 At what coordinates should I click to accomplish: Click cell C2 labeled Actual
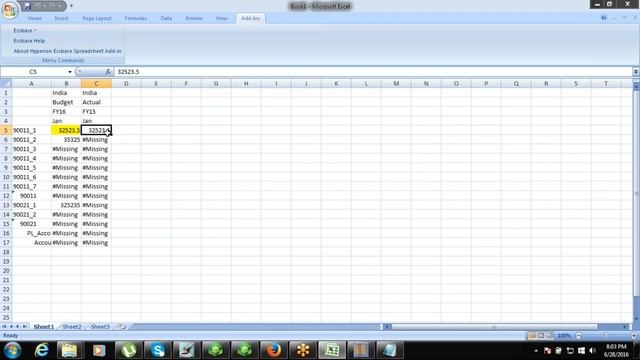click(x=96, y=102)
